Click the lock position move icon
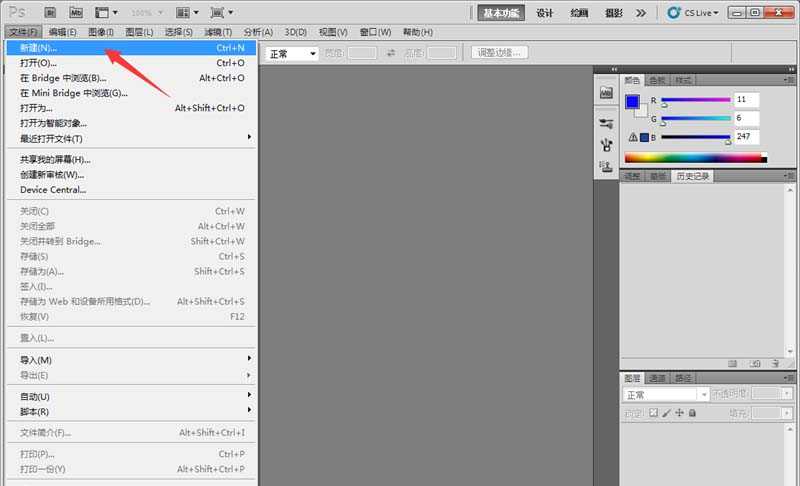 pos(679,412)
